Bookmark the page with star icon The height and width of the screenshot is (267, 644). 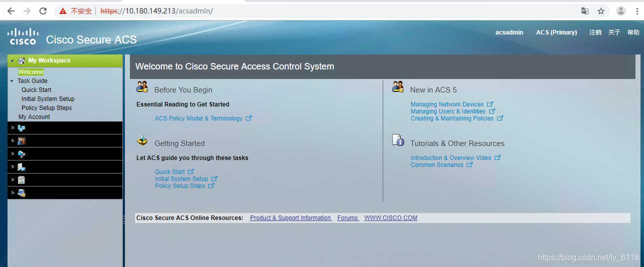(x=601, y=11)
